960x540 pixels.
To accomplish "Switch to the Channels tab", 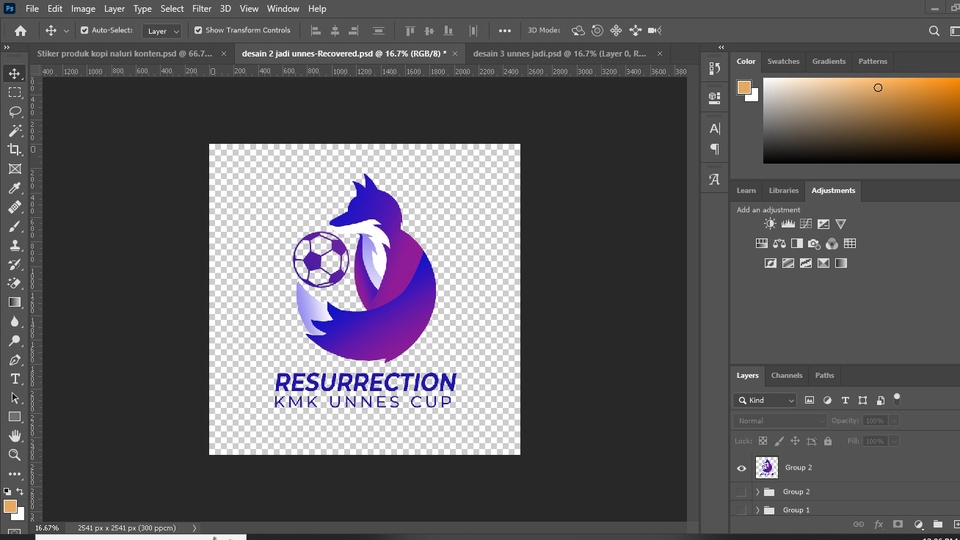I will click(786, 375).
